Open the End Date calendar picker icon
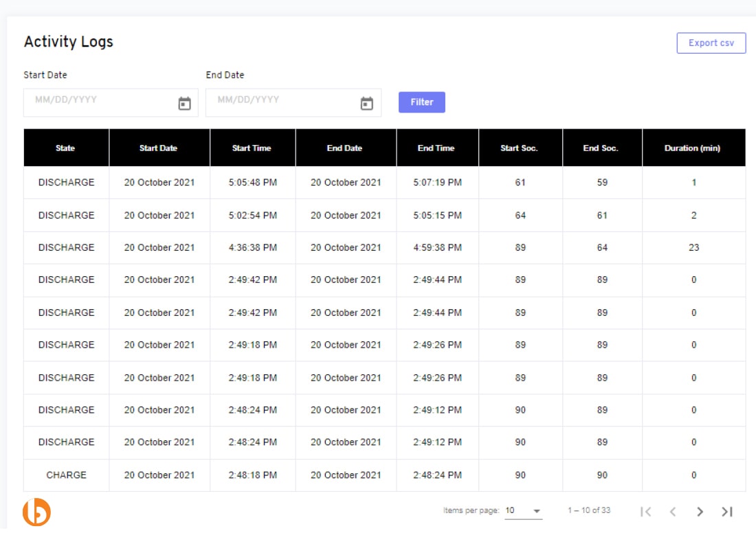The width and height of the screenshot is (756, 533). pos(366,103)
